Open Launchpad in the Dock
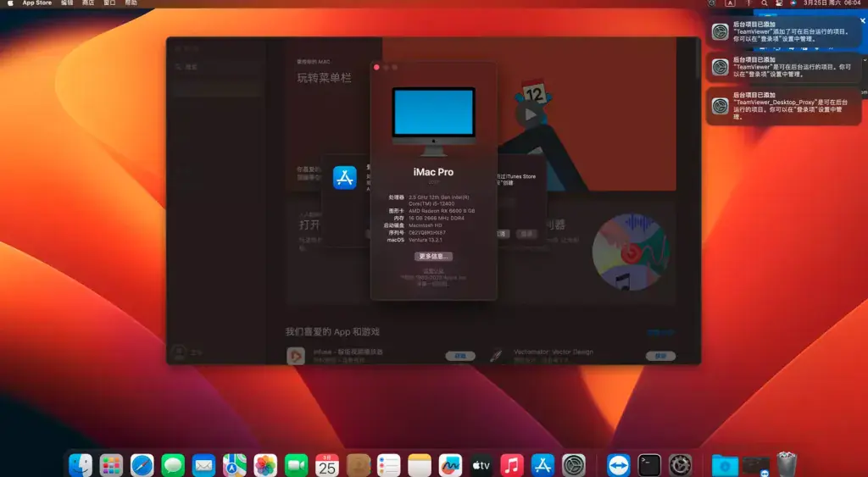 pyautogui.click(x=111, y=465)
